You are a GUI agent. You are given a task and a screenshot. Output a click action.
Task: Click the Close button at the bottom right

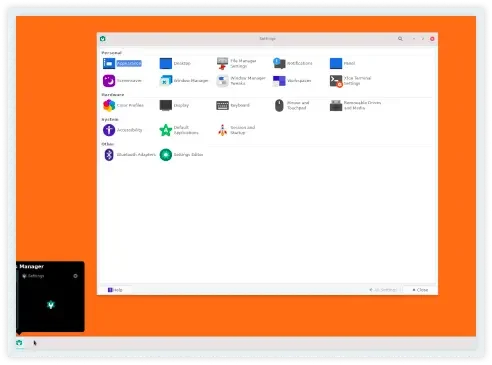420,290
